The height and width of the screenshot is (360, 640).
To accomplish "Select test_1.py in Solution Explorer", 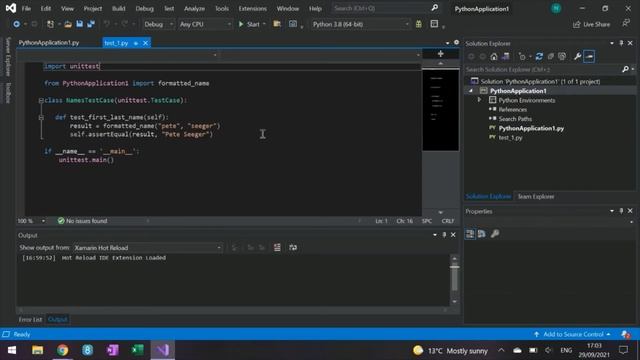I will pyautogui.click(x=510, y=138).
